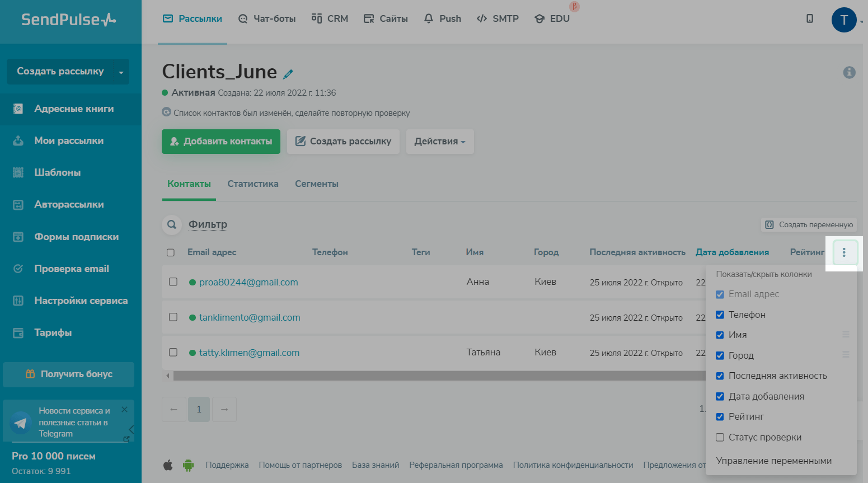Uncheck the Телефон column checkbox

pos(720,315)
